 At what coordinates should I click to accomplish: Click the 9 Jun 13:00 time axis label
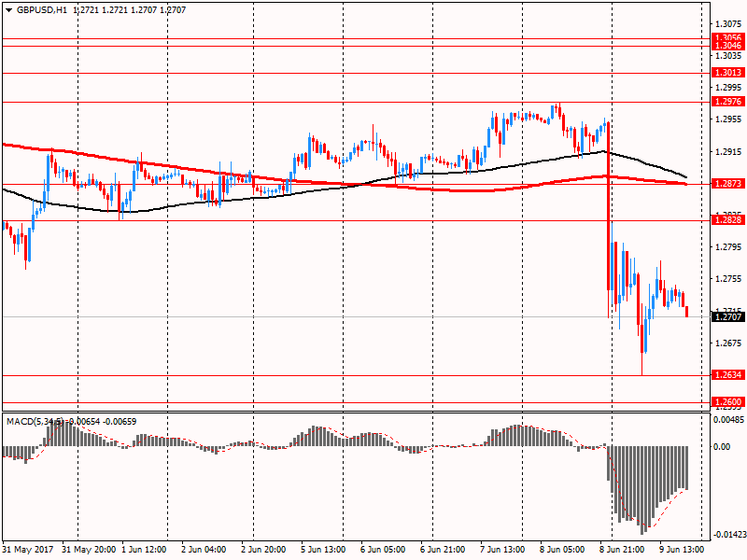pos(682,550)
